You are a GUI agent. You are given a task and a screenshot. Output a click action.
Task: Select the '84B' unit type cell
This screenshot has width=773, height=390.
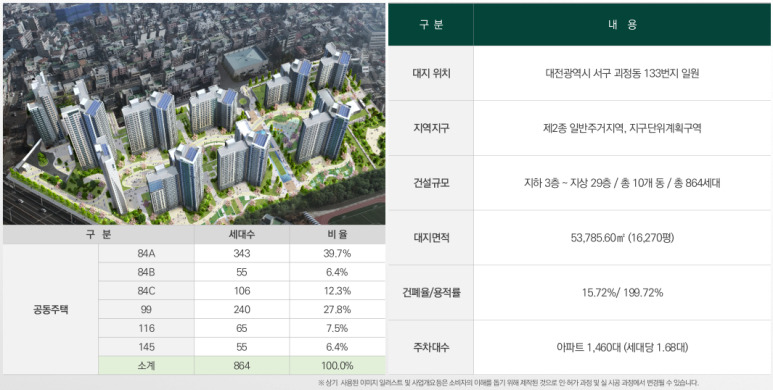click(146, 273)
